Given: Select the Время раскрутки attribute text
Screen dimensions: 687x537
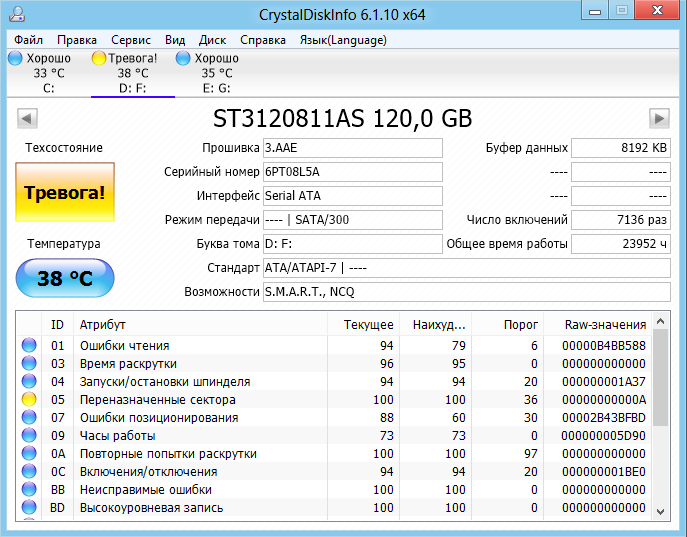Looking at the screenshot, I should coord(128,364).
